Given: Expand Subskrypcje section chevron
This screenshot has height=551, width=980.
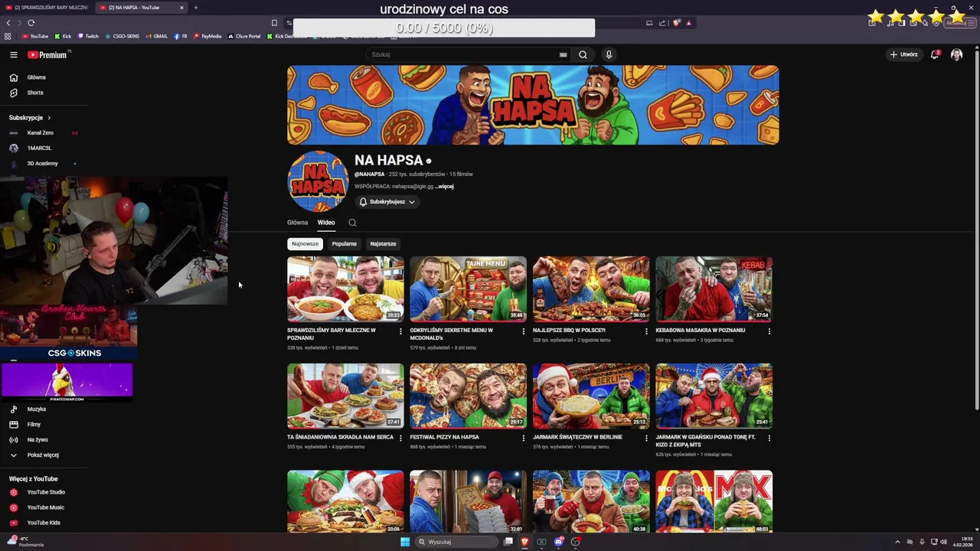Looking at the screenshot, I should (48, 118).
